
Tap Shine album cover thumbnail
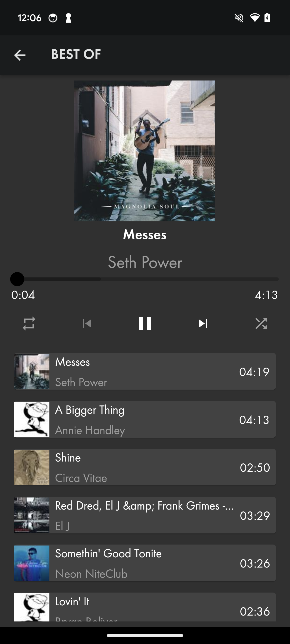(x=32, y=467)
